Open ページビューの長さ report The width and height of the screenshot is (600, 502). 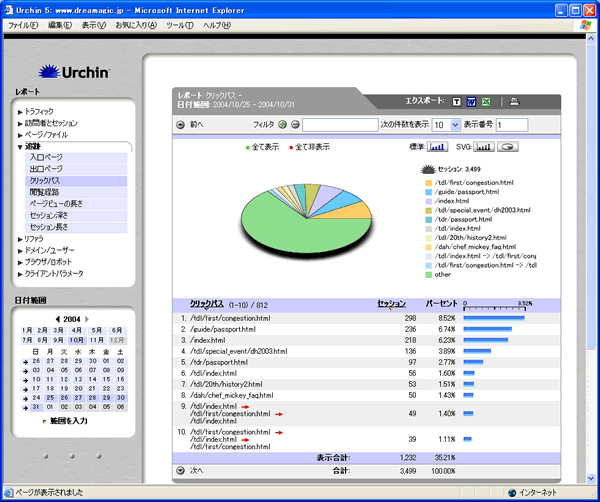pos(76,204)
